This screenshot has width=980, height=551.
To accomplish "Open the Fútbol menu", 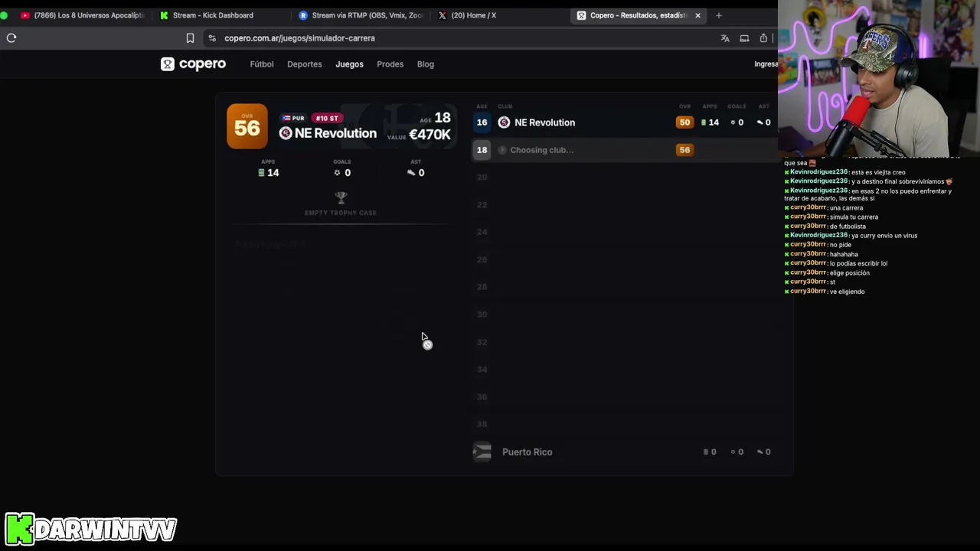I will pyautogui.click(x=262, y=64).
